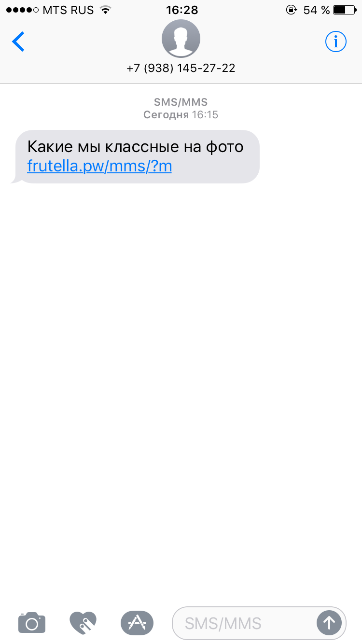This screenshot has width=362, height=644.
Task: Open the frutella.pw/mms/?m link
Action: tap(99, 166)
